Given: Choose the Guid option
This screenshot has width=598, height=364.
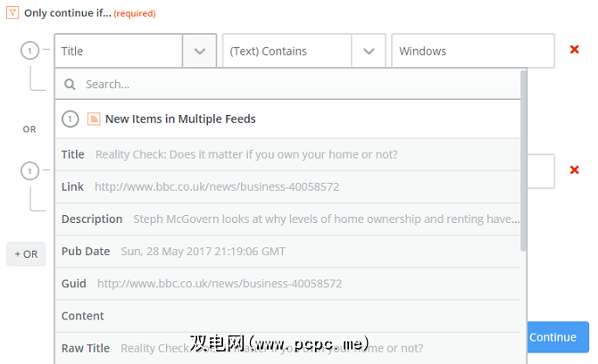Looking at the screenshot, I should [288, 284].
